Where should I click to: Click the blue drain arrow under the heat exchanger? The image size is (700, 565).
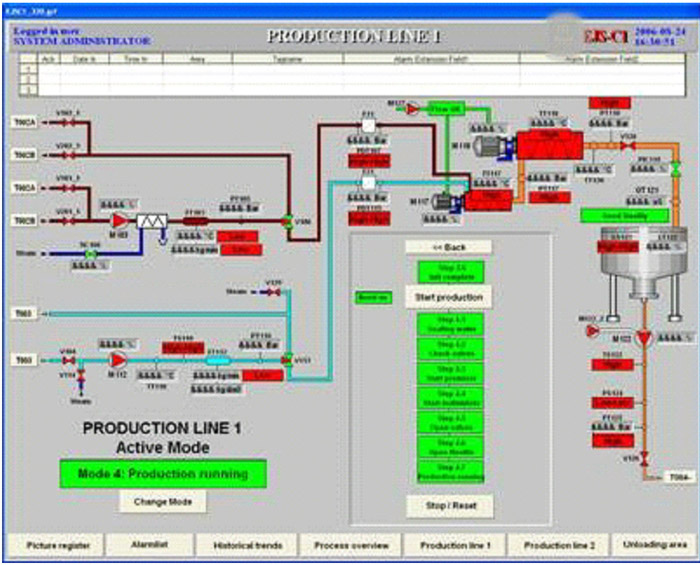pos(163,237)
